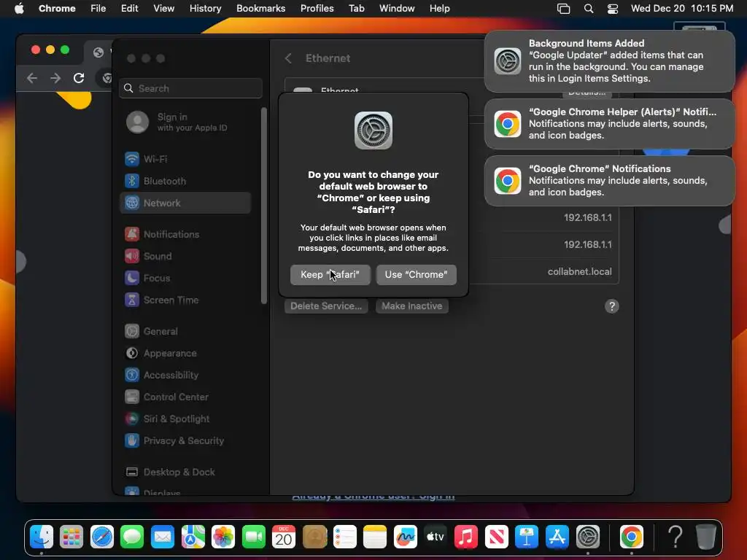Viewport: 747px width, 560px height.
Task: Open Maps from the Dock
Action: (x=193, y=537)
